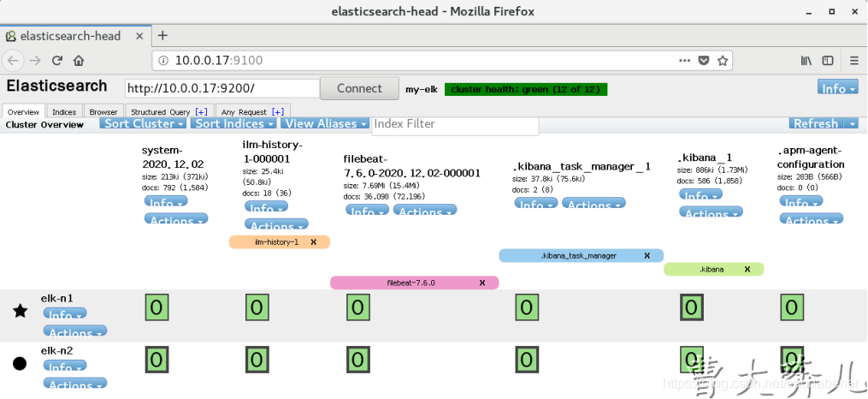
Task: Select elk-n1 shard 0 of ilm-history-1-000001
Action: (257, 307)
